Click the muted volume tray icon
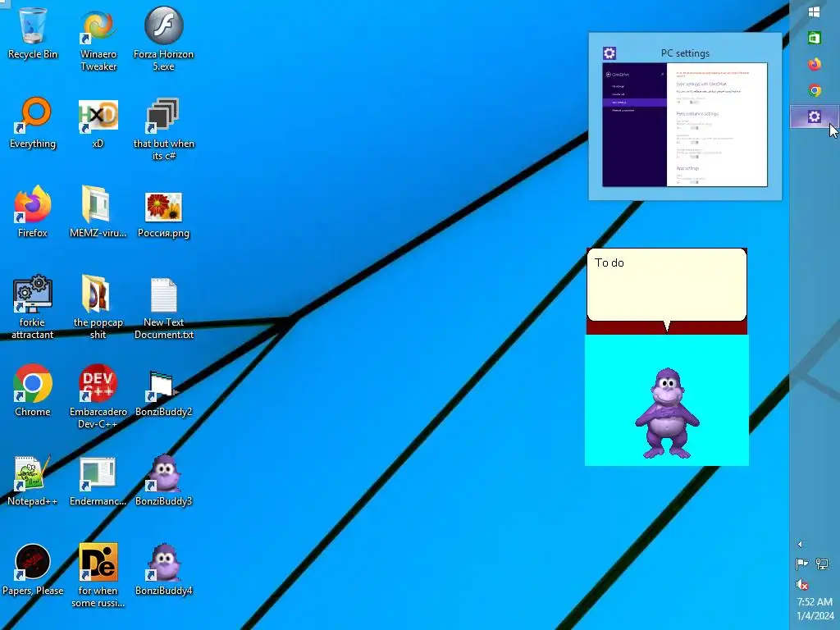 [802, 584]
